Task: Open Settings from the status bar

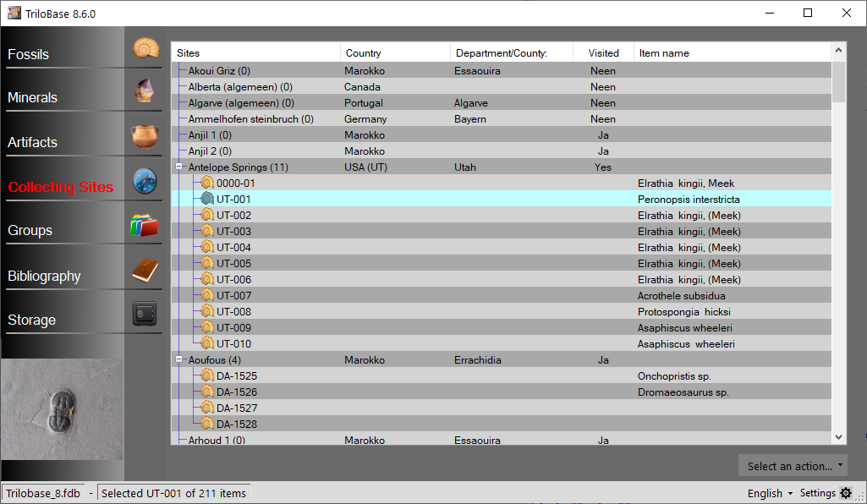Action: pyautogui.click(x=818, y=493)
